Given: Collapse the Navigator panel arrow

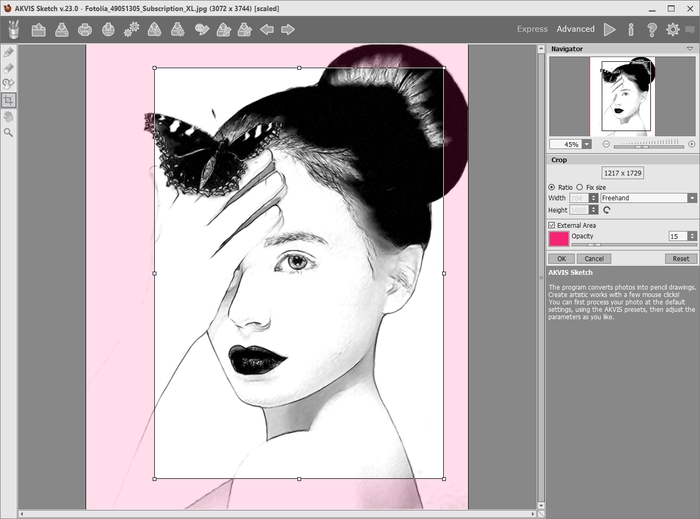Looking at the screenshot, I should point(690,49).
